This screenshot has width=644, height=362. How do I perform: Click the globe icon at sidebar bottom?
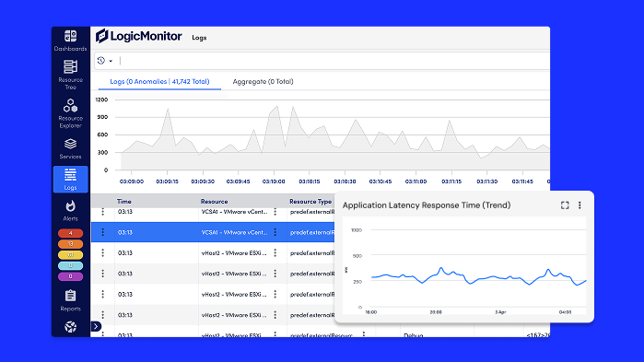click(x=70, y=327)
